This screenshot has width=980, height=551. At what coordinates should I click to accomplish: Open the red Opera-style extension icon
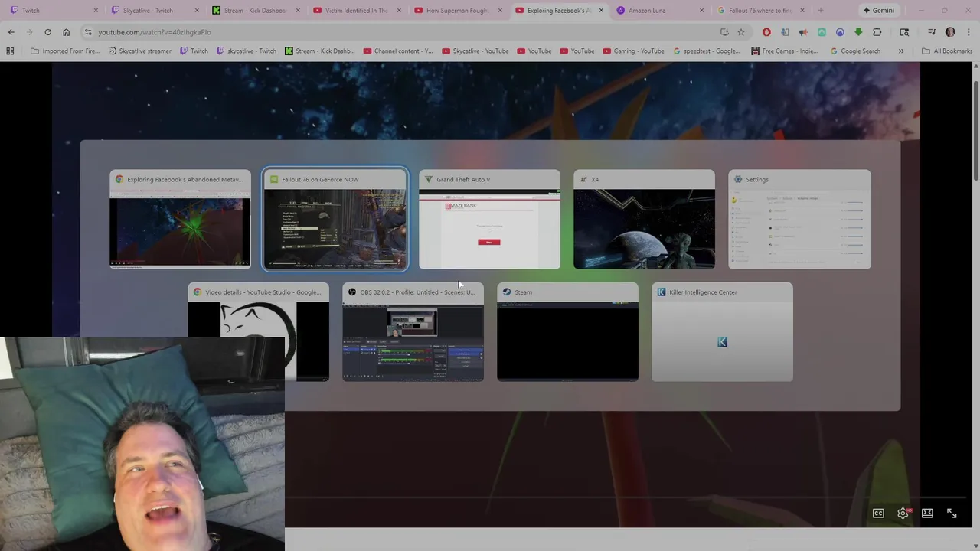click(x=766, y=32)
